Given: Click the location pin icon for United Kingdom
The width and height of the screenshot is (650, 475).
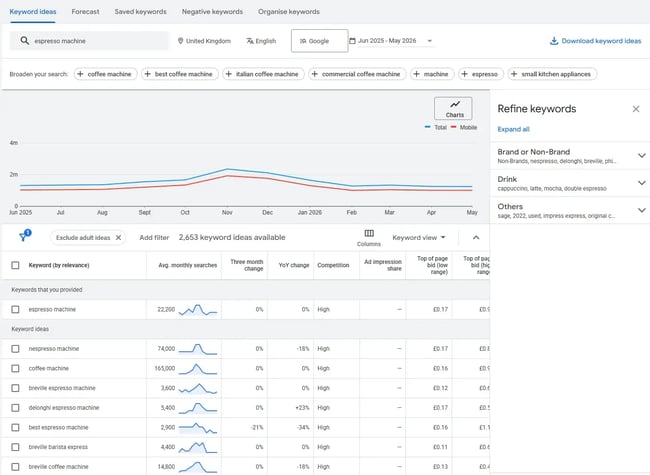Looking at the screenshot, I should point(180,41).
